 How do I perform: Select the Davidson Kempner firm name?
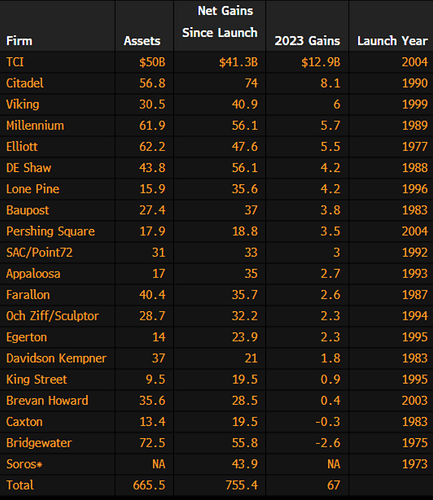[x=56, y=358]
